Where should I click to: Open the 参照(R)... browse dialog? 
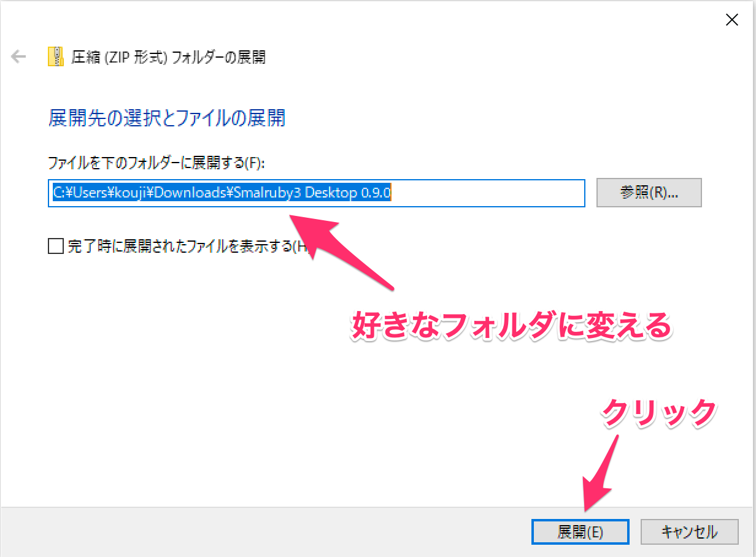[649, 193]
